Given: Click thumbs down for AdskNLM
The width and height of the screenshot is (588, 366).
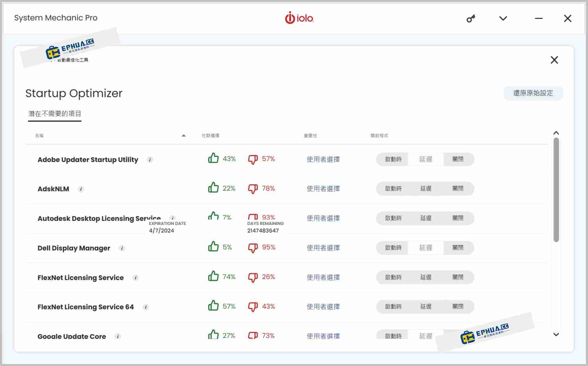Looking at the screenshot, I should 253,189.
